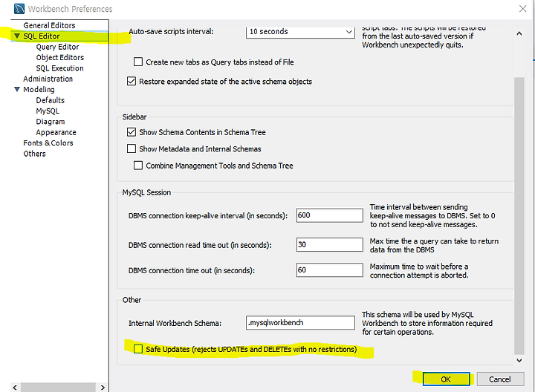Click the 'Maximum time to wait' description text
The image size is (535, 392).
pos(419,271)
